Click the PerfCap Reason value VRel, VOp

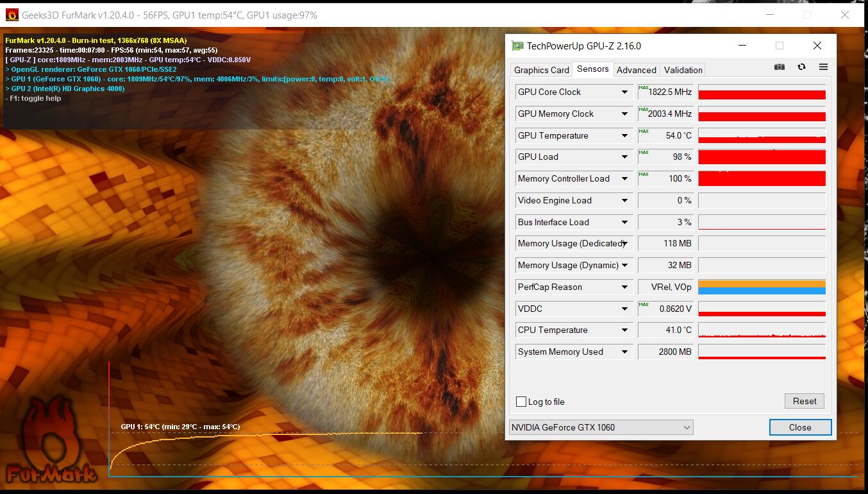coord(665,287)
